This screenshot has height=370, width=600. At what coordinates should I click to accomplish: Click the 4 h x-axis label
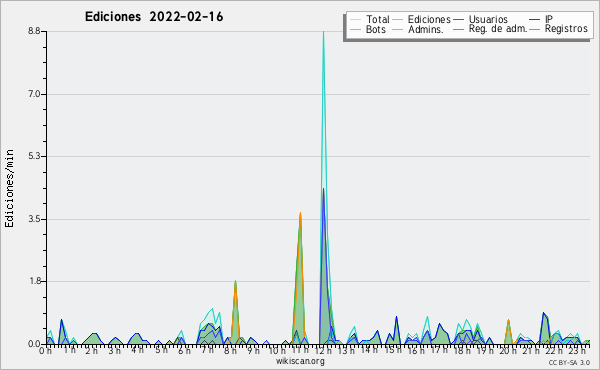coord(138,350)
